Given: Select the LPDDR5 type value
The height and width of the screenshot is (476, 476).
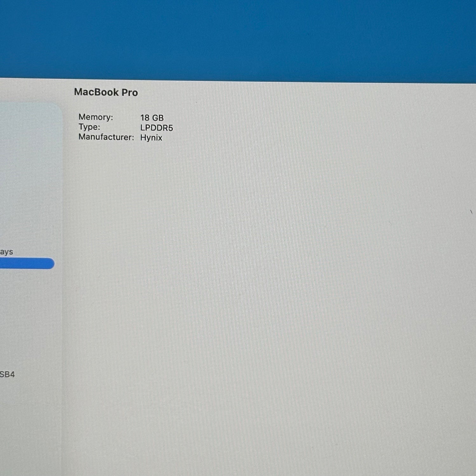Looking at the screenshot, I should (157, 128).
